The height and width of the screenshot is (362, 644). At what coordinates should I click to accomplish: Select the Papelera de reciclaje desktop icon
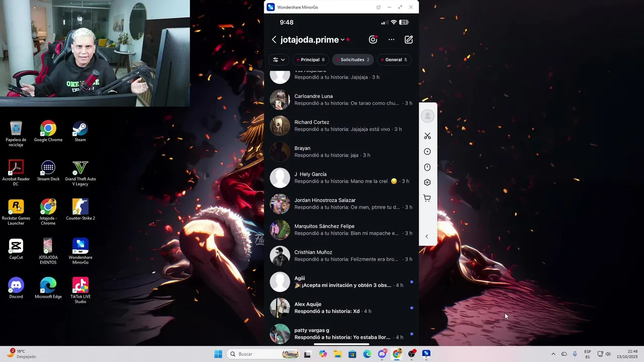coord(16,134)
